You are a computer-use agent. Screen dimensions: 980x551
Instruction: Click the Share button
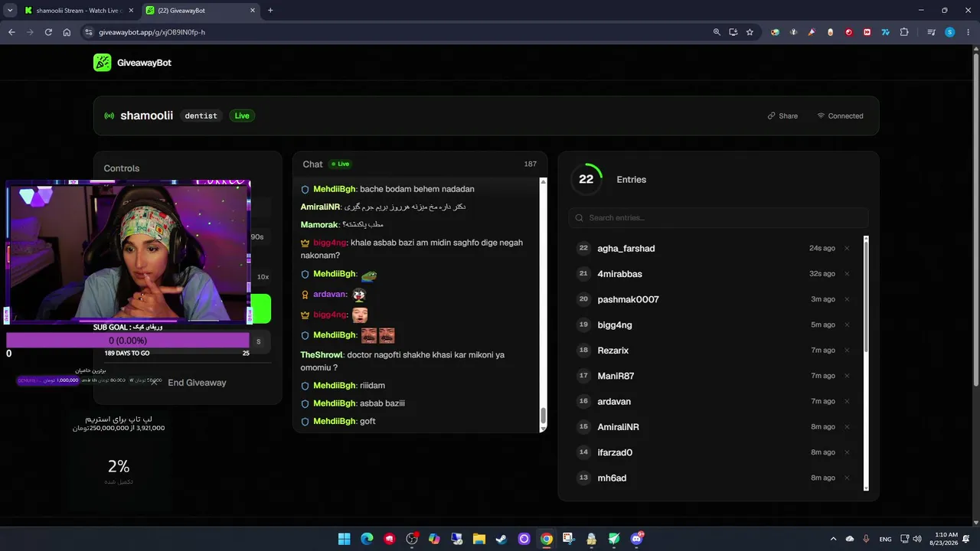coord(782,116)
